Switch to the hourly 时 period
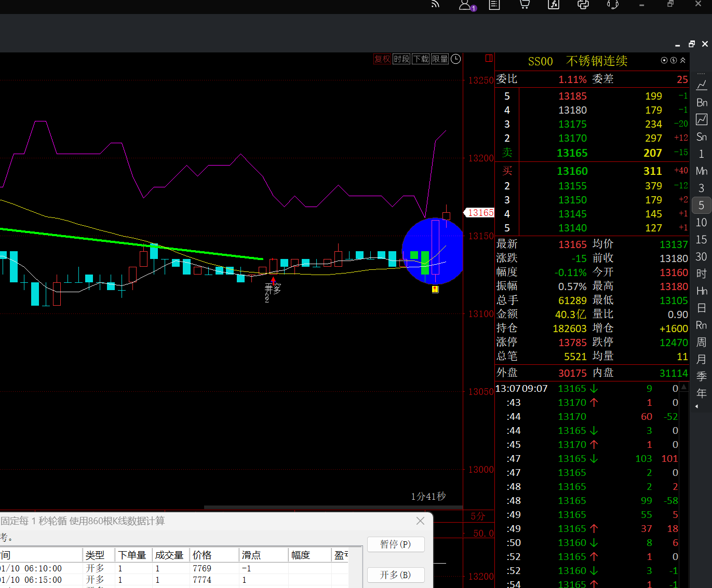This screenshot has height=588, width=712. coord(702,274)
